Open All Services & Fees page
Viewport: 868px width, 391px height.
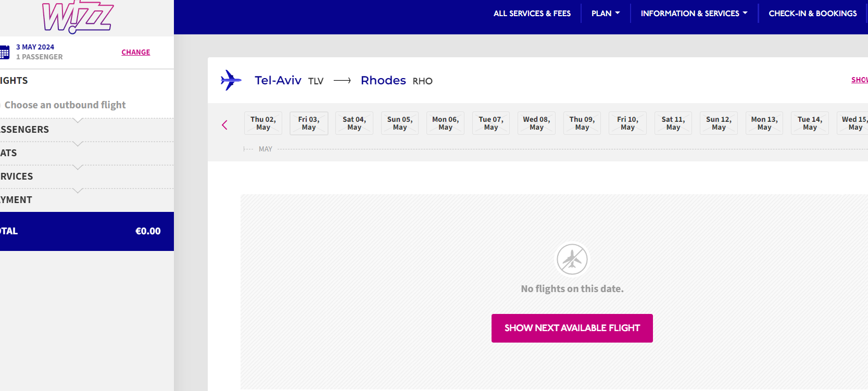point(532,14)
